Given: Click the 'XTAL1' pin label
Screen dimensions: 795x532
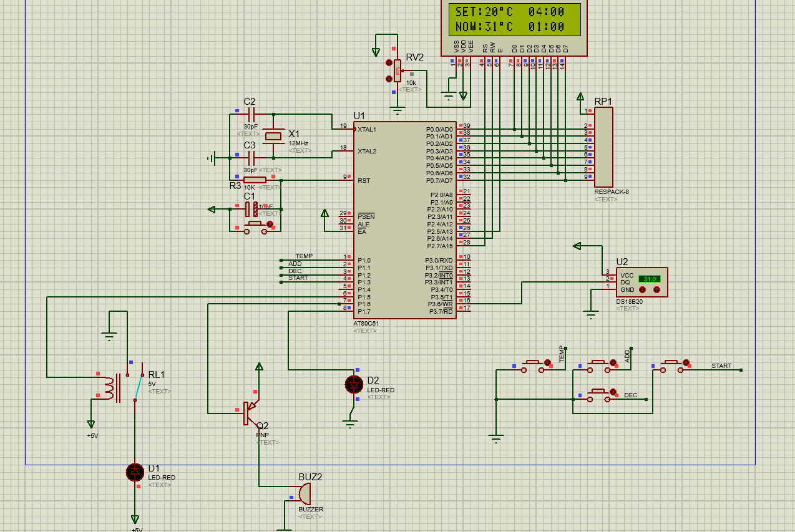Looking at the screenshot, I should [367, 129].
